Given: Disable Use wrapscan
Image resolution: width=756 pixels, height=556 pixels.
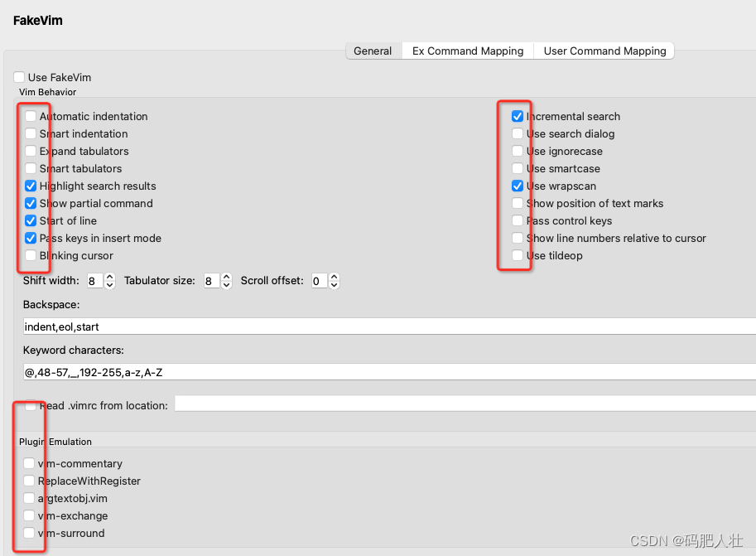Looking at the screenshot, I should 518,186.
